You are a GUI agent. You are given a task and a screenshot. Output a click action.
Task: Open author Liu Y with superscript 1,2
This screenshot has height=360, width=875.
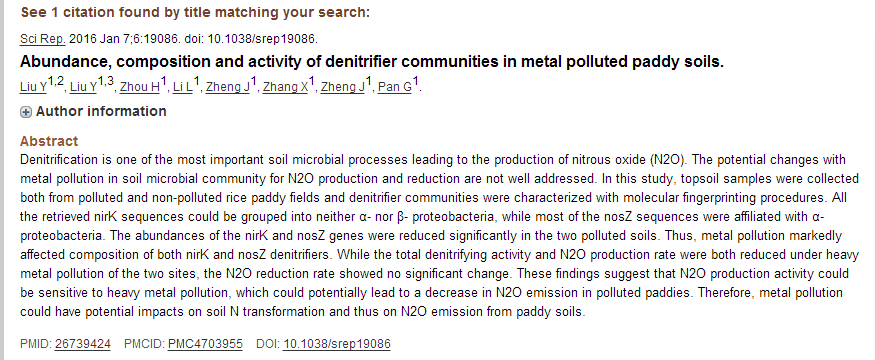tap(33, 87)
